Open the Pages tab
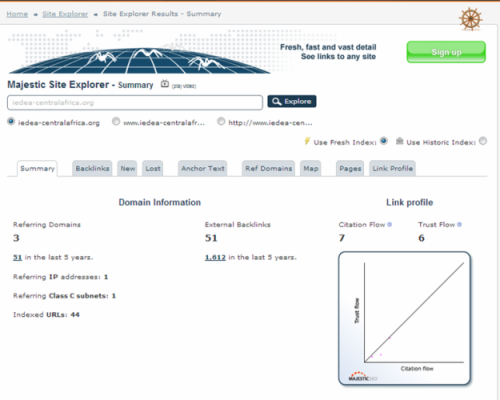 pos(350,168)
